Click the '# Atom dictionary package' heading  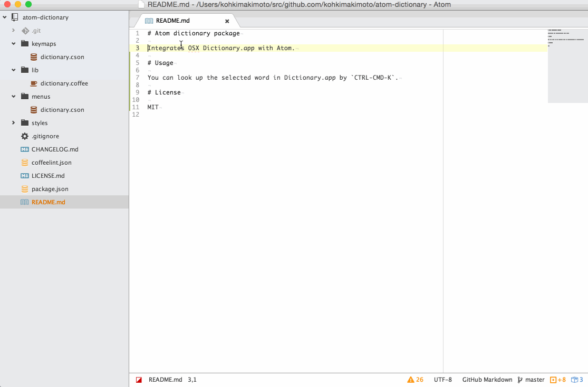pos(194,33)
